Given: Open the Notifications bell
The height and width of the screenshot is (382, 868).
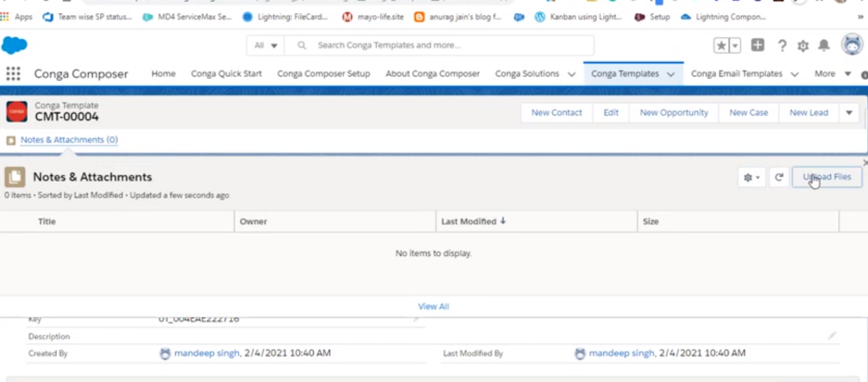Looking at the screenshot, I should click(824, 45).
